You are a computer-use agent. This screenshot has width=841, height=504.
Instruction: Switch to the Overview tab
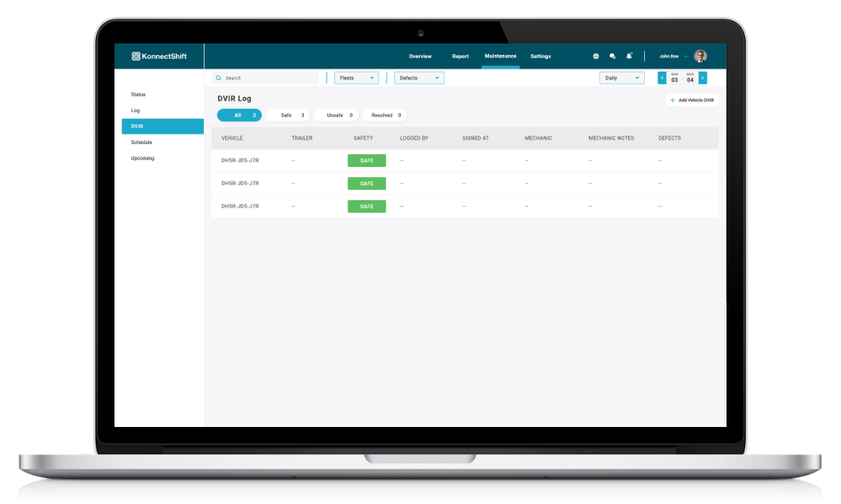pyautogui.click(x=420, y=56)
